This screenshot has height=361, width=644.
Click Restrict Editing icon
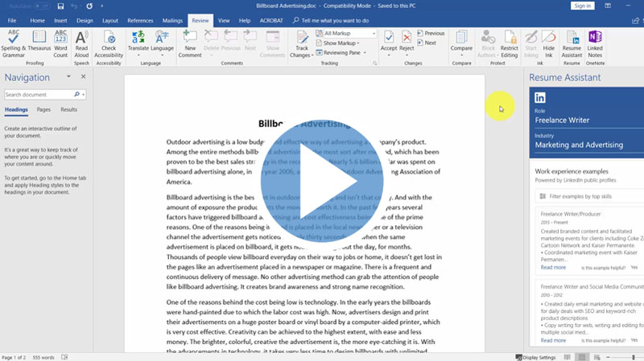click(x=509, y=43)
